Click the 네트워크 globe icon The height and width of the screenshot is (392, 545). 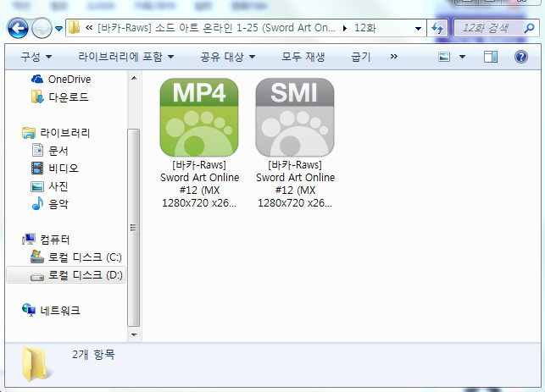point(29,310)
